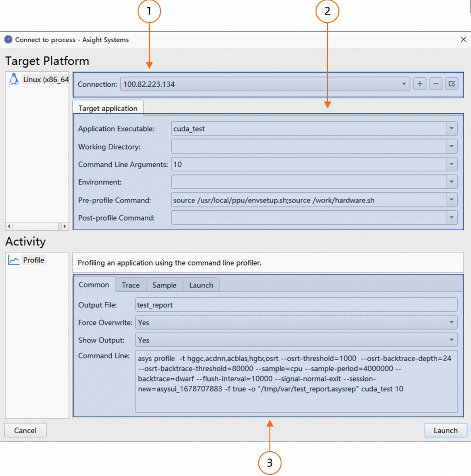Expand the Working Directory dropdown arrow
The image size is (471, 476).
[x=452, y=146]
